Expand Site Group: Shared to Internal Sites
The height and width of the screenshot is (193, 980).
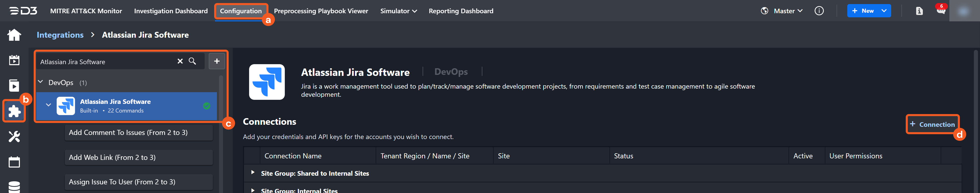pos(253,172)
